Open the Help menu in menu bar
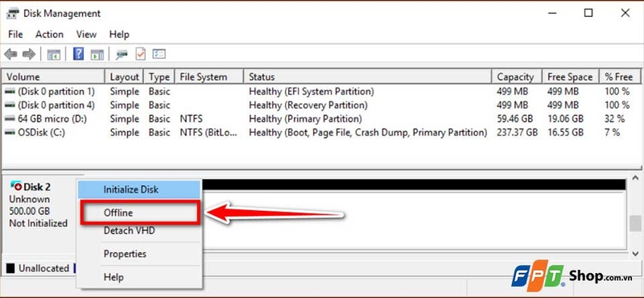 (119, 35)
